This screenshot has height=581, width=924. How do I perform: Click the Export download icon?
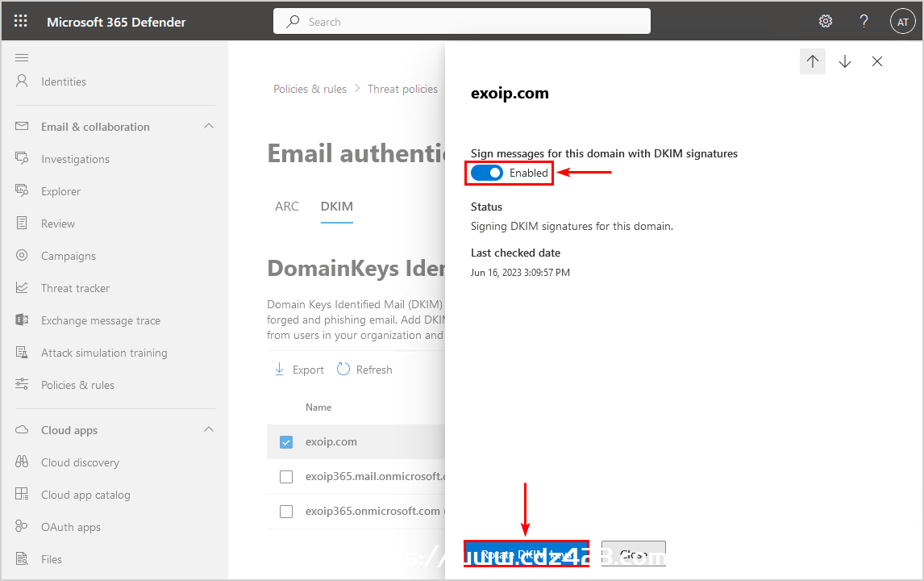(279, 370)
